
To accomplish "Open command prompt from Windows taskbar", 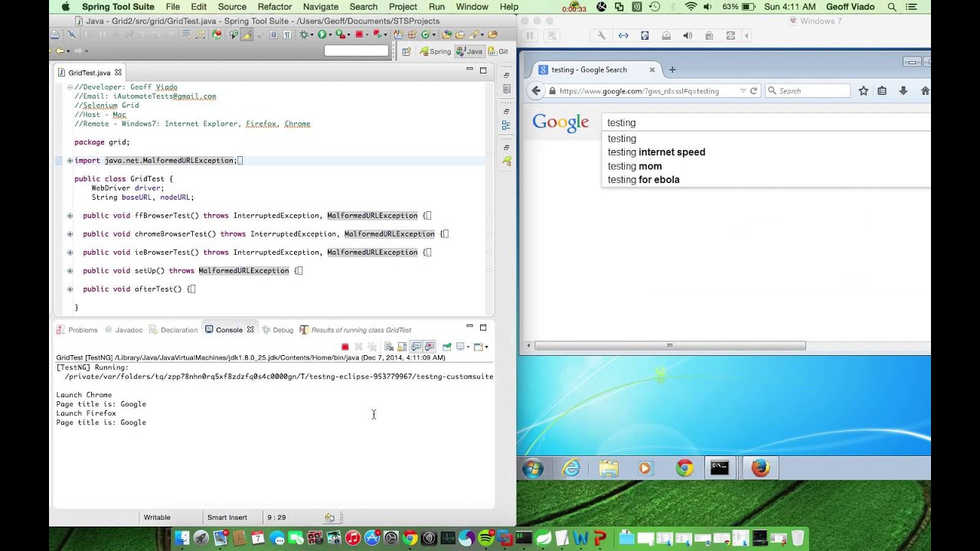I will pyautogui.click(x=720, y=468).
